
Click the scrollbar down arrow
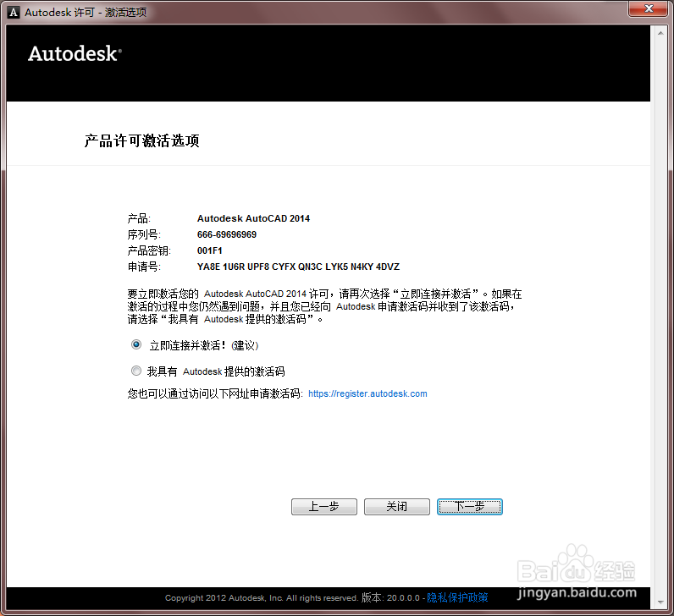(660, 602)
